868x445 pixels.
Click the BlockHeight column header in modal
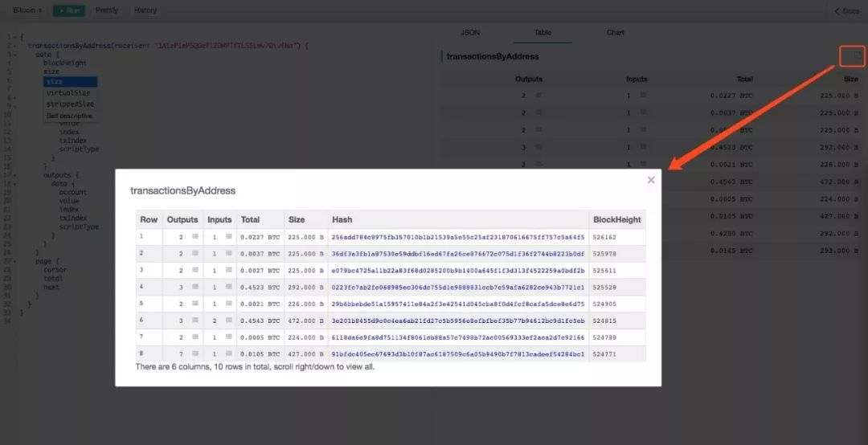click(616, 219)
